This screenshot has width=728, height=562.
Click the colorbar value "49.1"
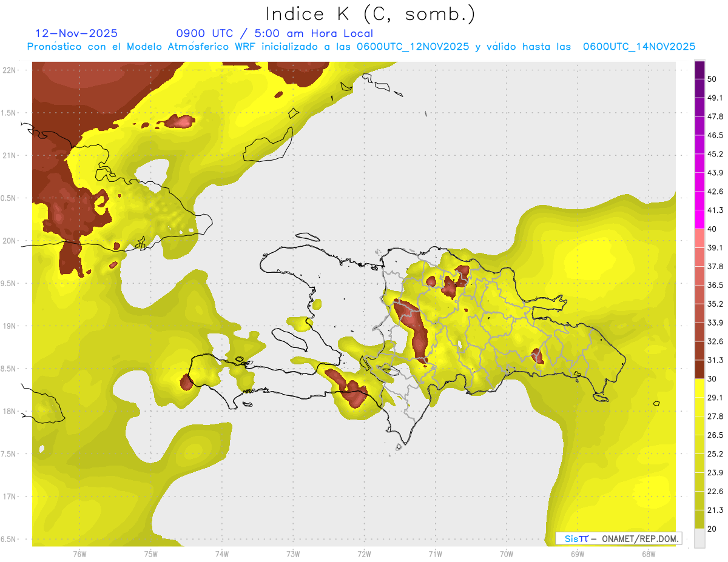[715, 98]
